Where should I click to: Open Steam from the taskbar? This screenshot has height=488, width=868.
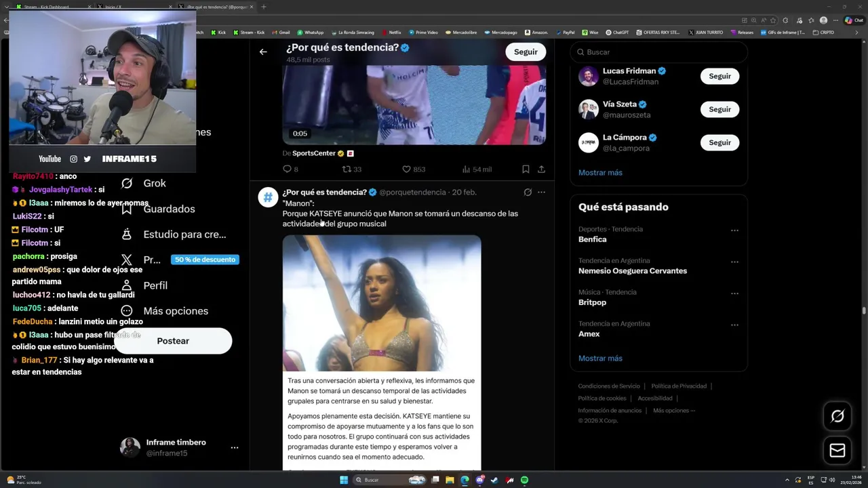494,480
